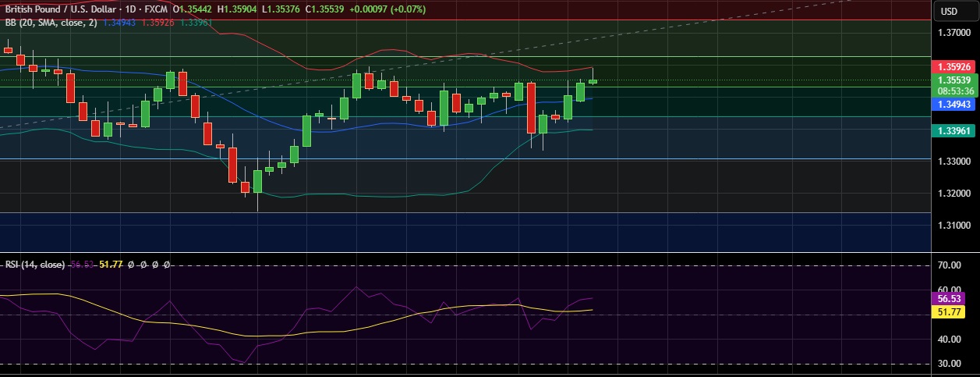Click the blue 1.34943 price axis tag

click(954, 104)
